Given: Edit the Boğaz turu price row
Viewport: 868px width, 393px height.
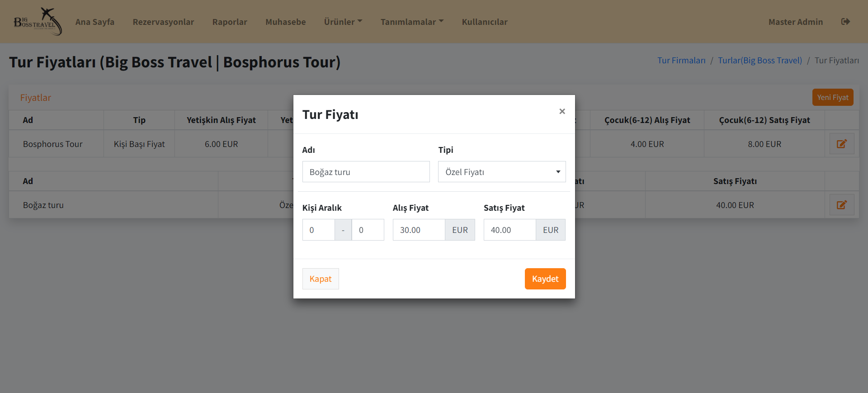Looking at the screenshot, I should (x=842, y=205).
